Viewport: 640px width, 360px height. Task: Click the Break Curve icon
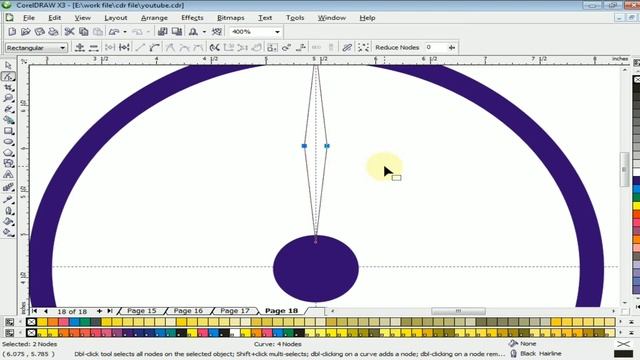(124, 47)
